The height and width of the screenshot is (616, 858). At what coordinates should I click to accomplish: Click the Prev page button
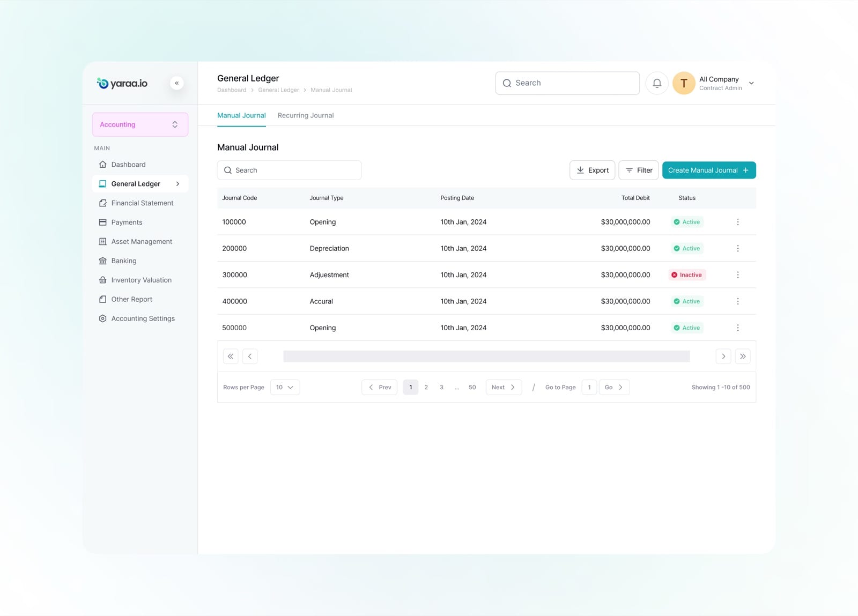pos(379,387)
